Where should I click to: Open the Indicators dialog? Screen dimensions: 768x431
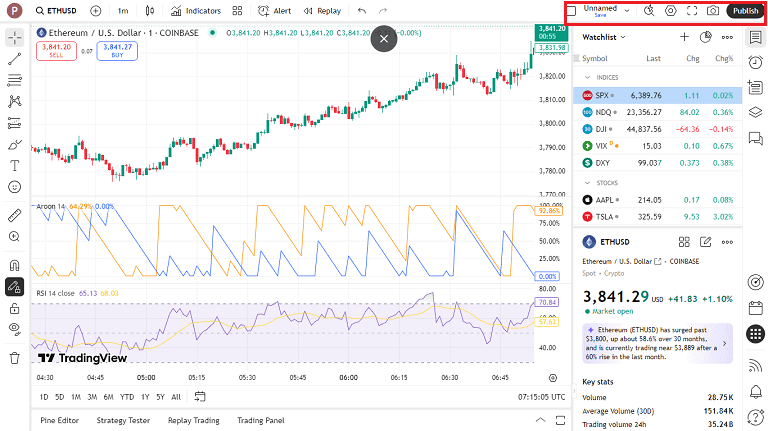coord(196,11)
